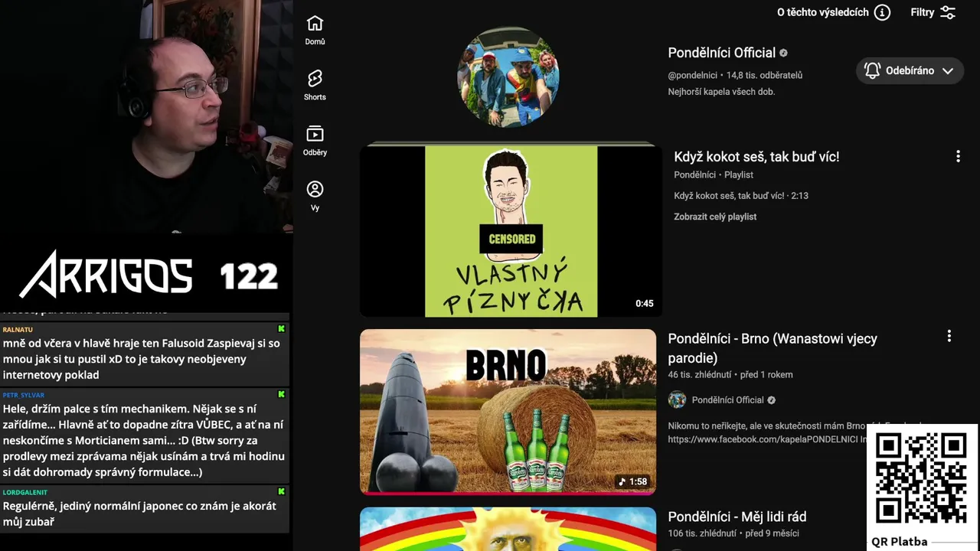
Task: Open the Pondělníci Official channel title
Action: point(721,53)
